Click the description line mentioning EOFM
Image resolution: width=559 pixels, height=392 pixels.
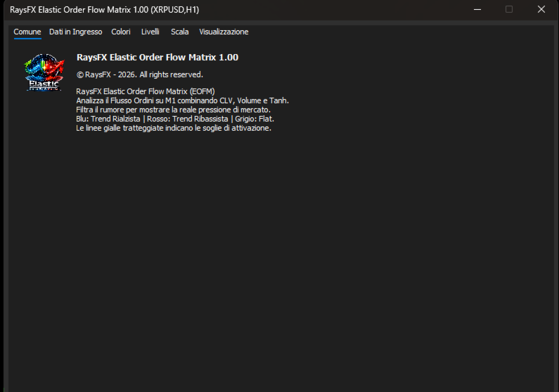pyautogui.click(x=146, y=91)
